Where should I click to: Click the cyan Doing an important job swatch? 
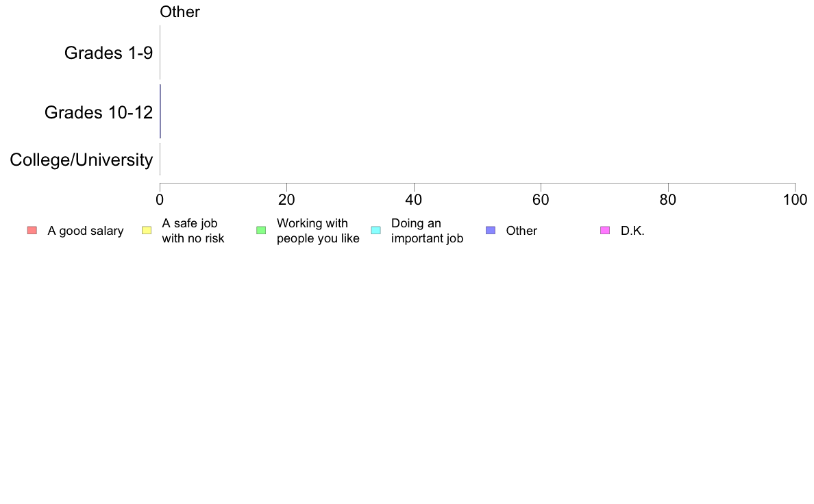[x=376, y=231]
